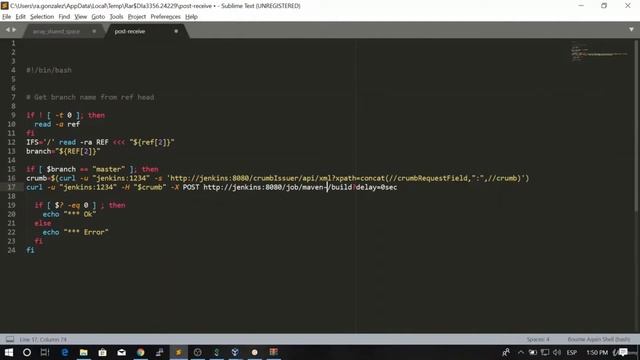Click the #!/bin/bash shebang line
Viewport: 640px width, 360px height.
pyautogui.click(x=49, y=70)
